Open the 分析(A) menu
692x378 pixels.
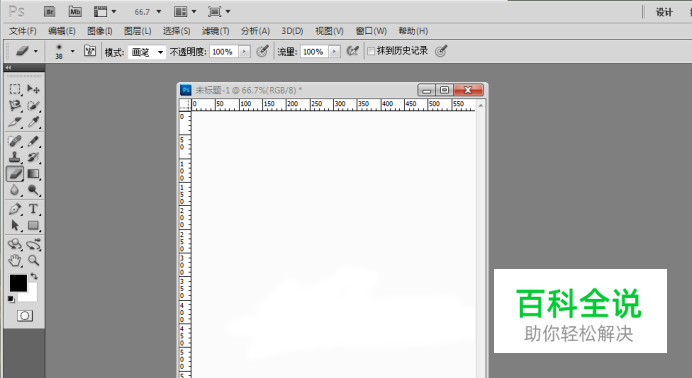pyautogui.click(x=255, y=31)
